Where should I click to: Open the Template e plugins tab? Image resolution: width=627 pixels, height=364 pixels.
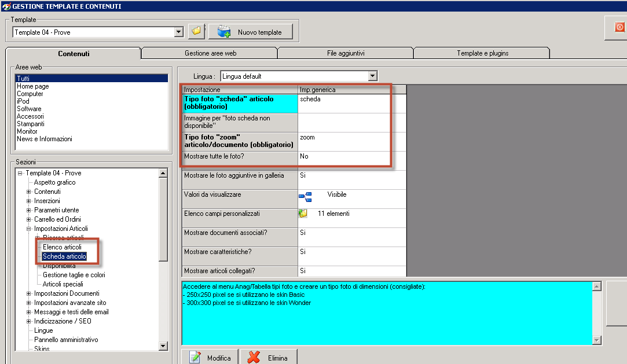pyautogui.click(x=482, y=53)
